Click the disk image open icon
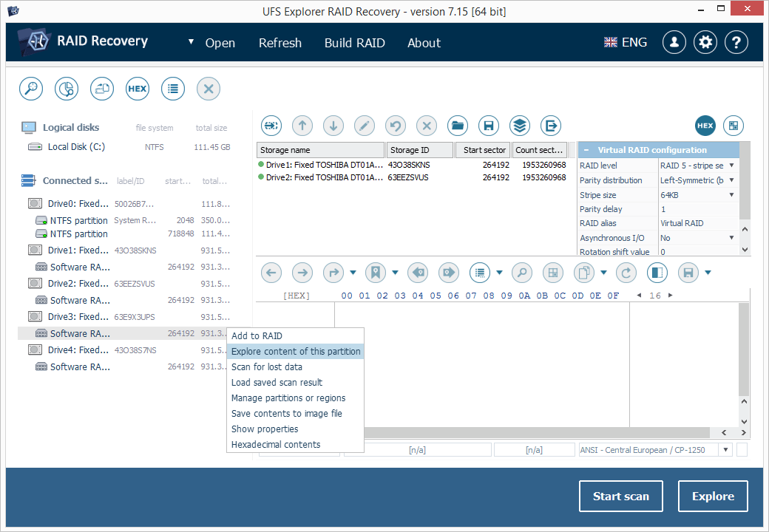 [102, 89]
